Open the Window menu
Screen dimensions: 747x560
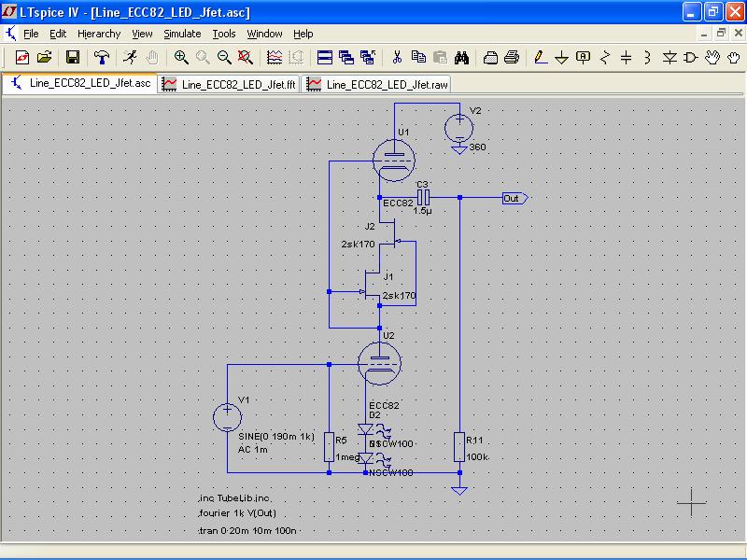point(264,34)
